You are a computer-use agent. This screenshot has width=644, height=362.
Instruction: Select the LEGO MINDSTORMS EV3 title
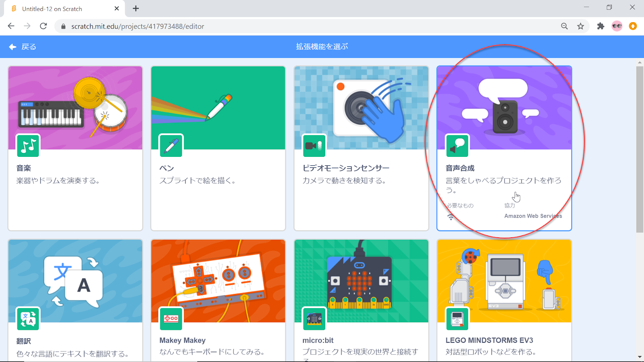[489, 340]
